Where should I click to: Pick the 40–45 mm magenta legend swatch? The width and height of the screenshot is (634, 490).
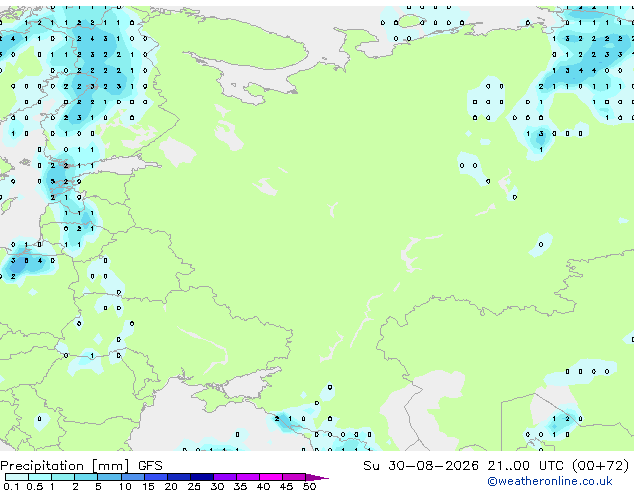(x=271, y=477)
